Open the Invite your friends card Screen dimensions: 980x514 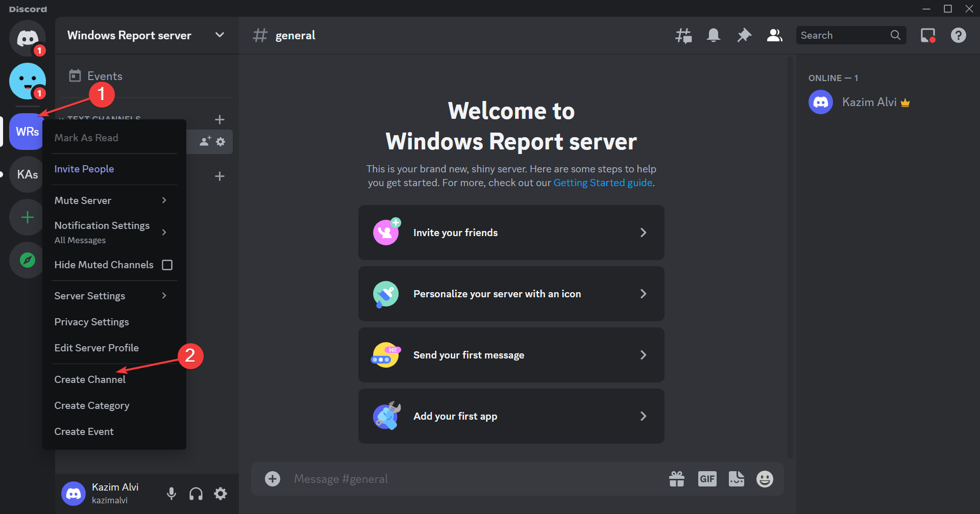coord(511,233)
